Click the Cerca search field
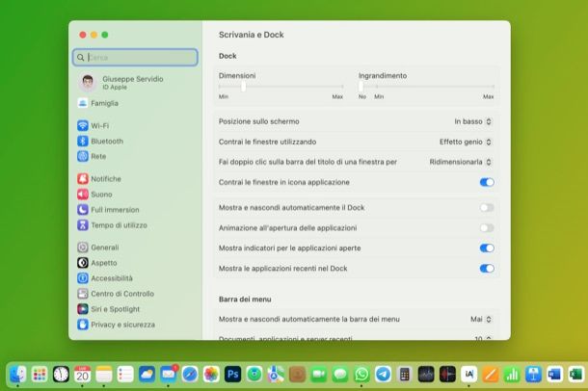This screenshot has width=588, height=391. click(x=135, y=58)
